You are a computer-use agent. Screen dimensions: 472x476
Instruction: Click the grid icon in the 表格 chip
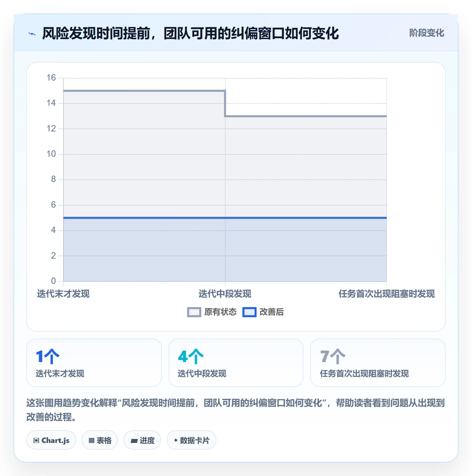(91, 441)
